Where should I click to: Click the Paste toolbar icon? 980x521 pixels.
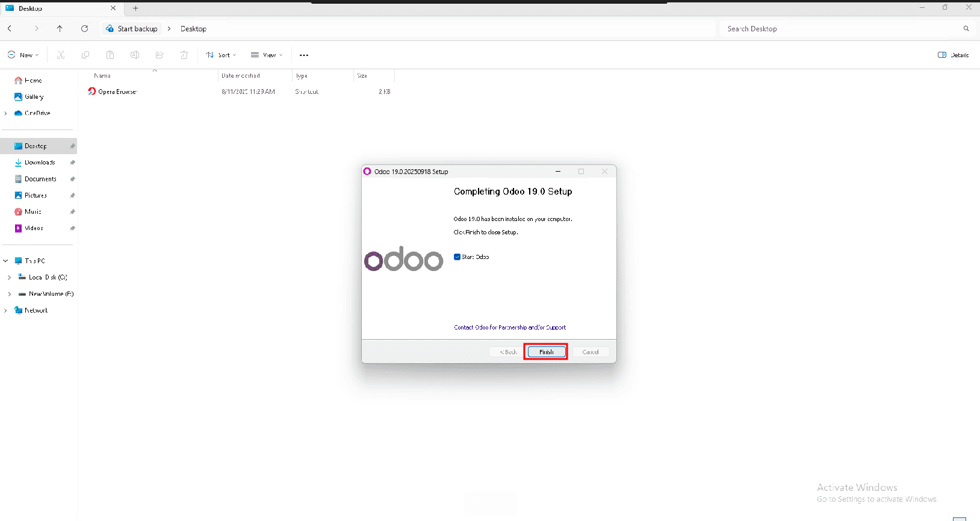tap(110, 55)
